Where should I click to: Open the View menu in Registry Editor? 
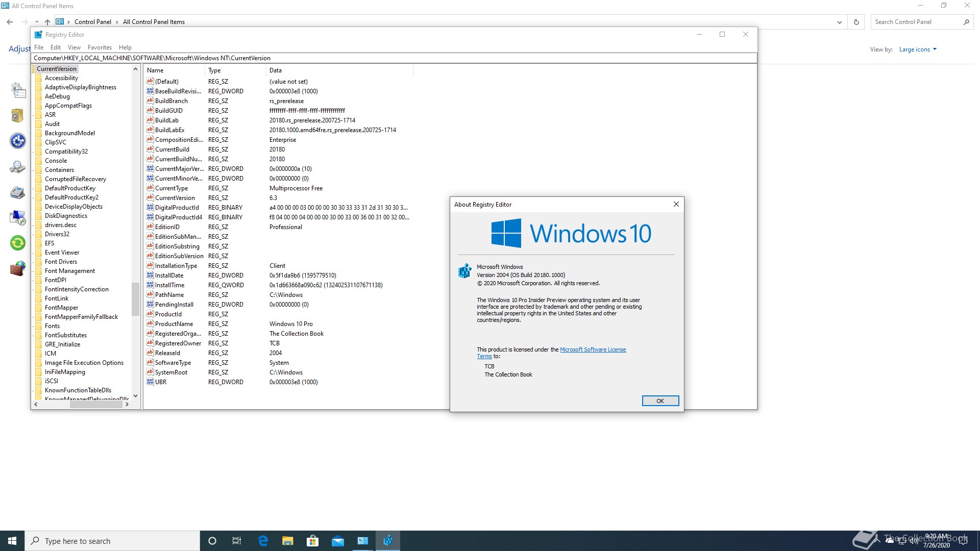(x=74, y=47)
